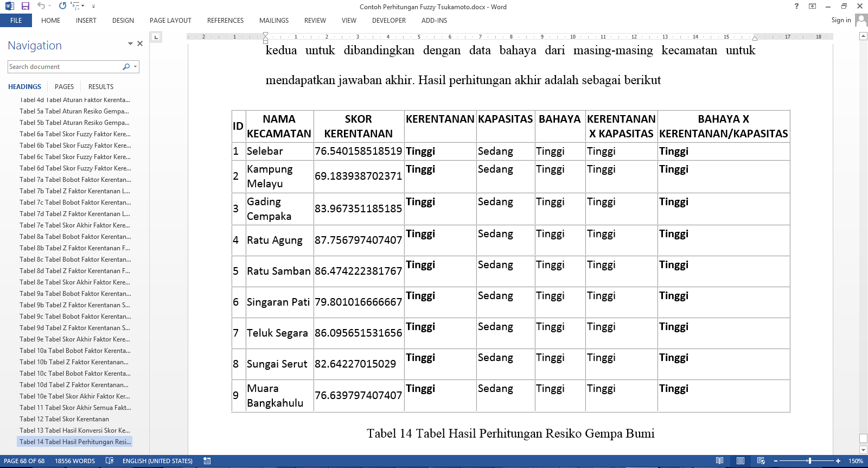Open Ribbon Display Options
Screen dimensions: 868x468
click(812, 7)
